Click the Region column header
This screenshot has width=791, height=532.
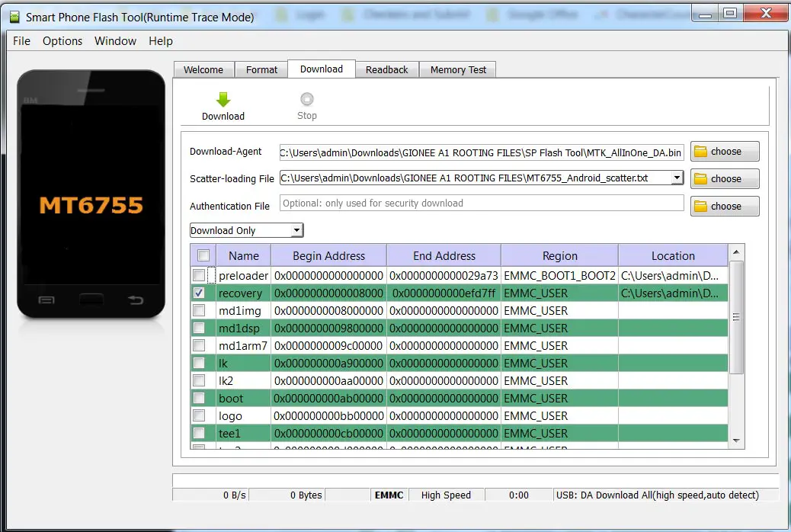tap(560, 255)
